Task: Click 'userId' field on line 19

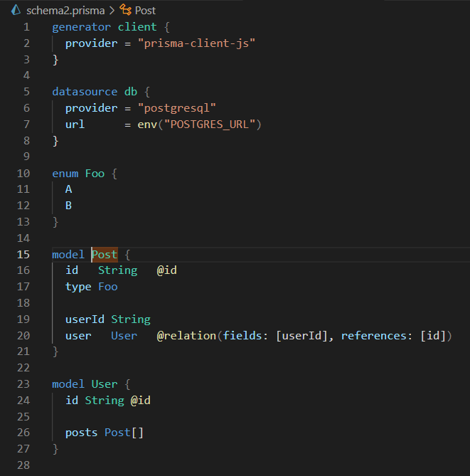Action: click(85, 319)
